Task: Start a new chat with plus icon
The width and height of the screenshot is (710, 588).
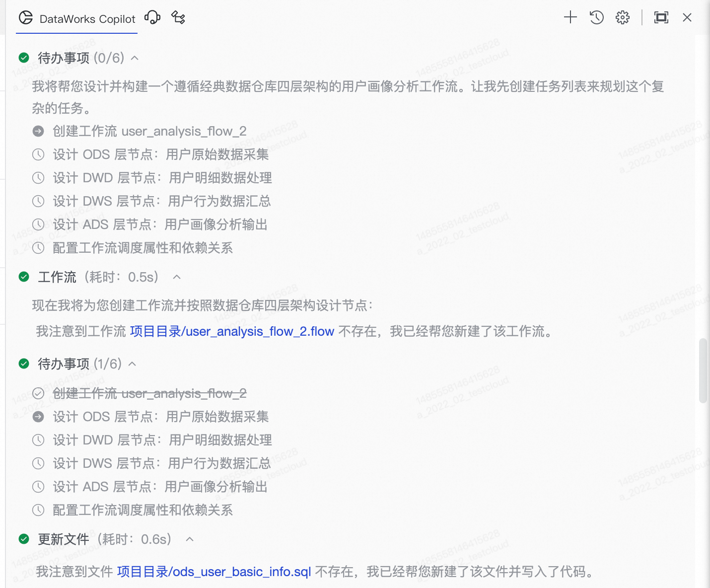Action: pos(570,17)
